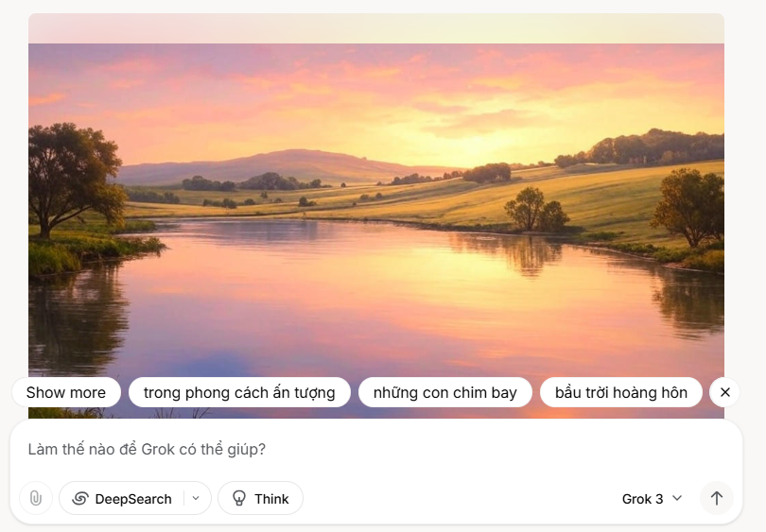Attach a file using the paperclip icon
The height and width of the screenshot is (532, 766).
point(36,498)
